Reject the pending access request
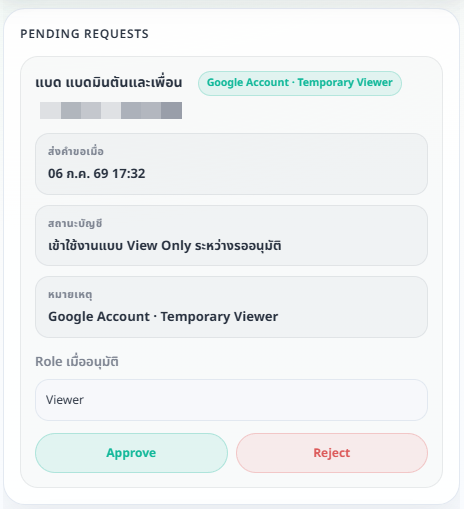This screenshot has height=509, width=464. coord(332,453)
